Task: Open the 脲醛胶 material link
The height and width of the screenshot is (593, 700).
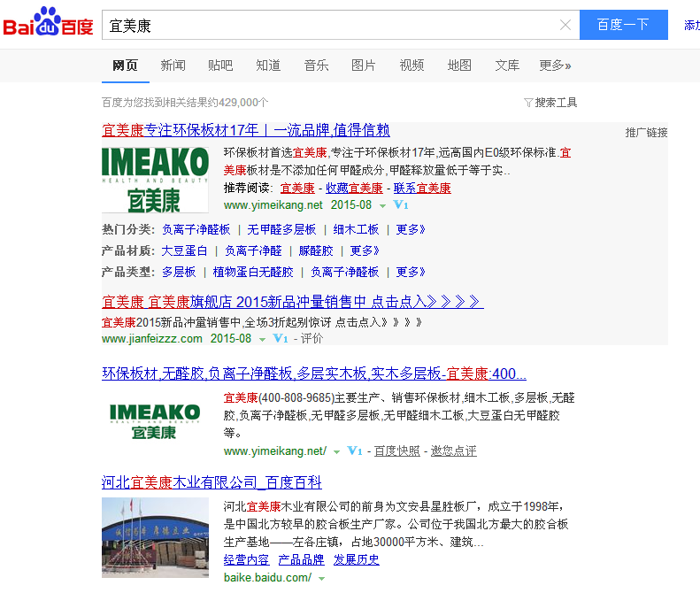Action: (316, 251)
